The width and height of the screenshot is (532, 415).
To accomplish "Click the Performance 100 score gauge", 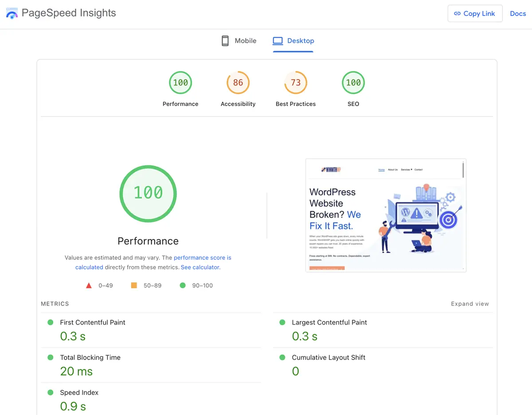I will pos(180,82).
